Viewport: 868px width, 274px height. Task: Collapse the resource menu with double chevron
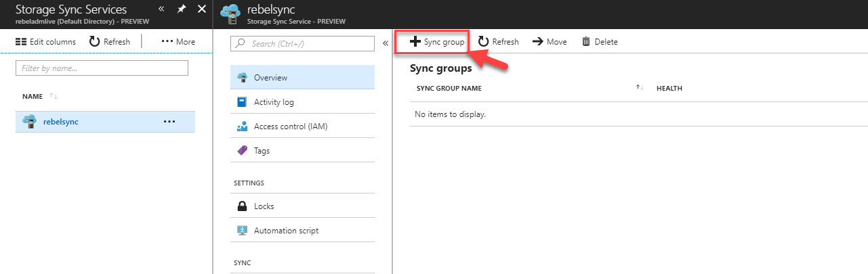[385, 43]
